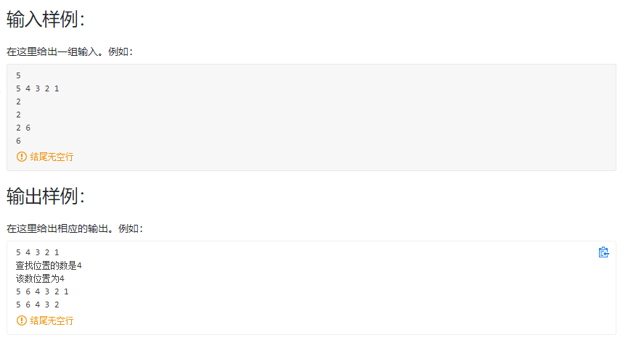
Task: Click the output line 5 6 4 3 2
Action: (x=37, y=305)
